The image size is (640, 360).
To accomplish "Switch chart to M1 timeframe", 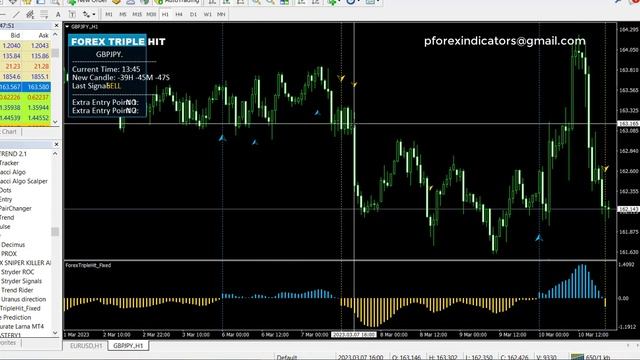I will pos(109,14).
